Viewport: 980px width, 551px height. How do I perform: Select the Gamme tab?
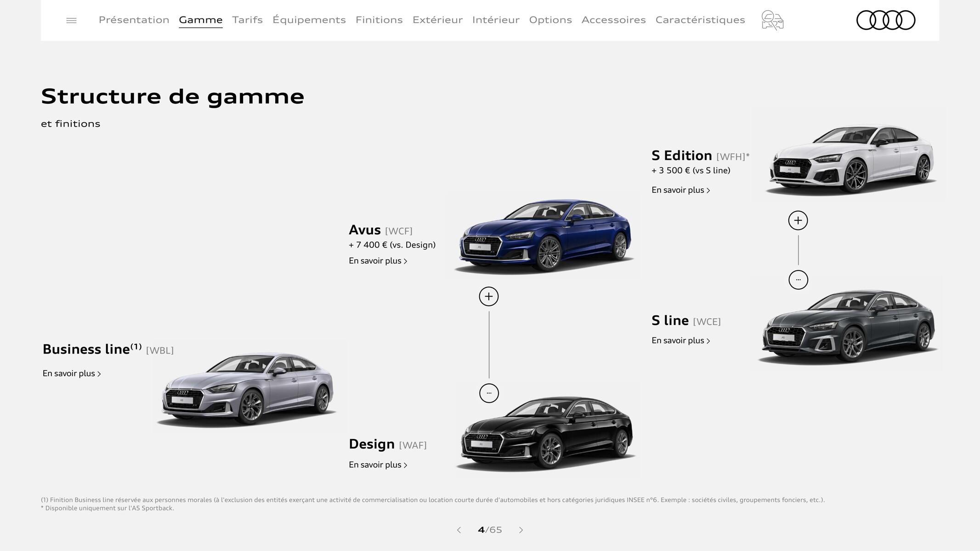pos(201,20)
